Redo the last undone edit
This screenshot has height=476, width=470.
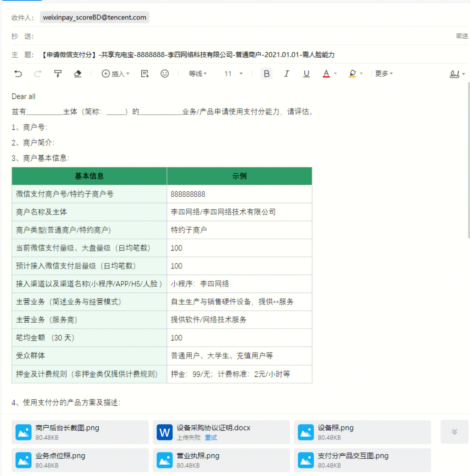(x=38, y=74)
